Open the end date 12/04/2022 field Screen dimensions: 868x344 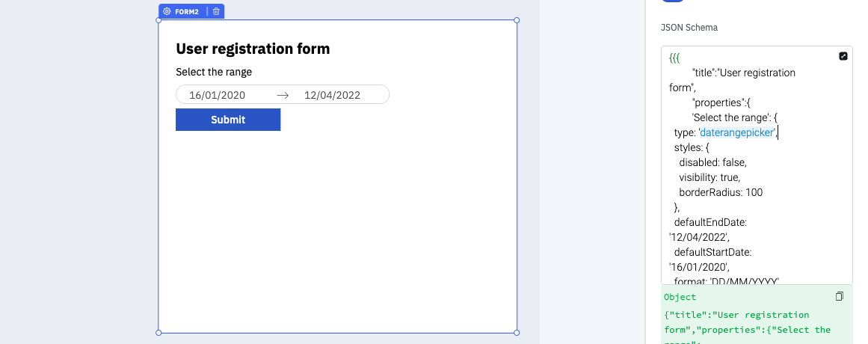pyautogui.click(x=332, y=95)
